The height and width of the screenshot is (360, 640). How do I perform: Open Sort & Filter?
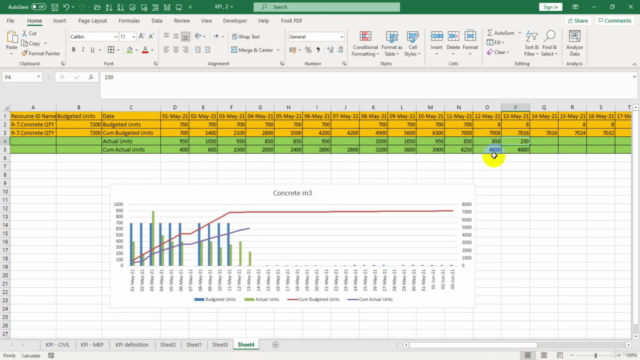click(531, 43)
